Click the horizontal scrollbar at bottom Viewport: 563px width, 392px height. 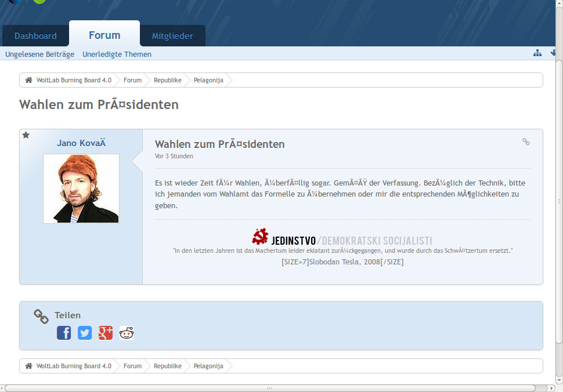[x=273, y=387]
